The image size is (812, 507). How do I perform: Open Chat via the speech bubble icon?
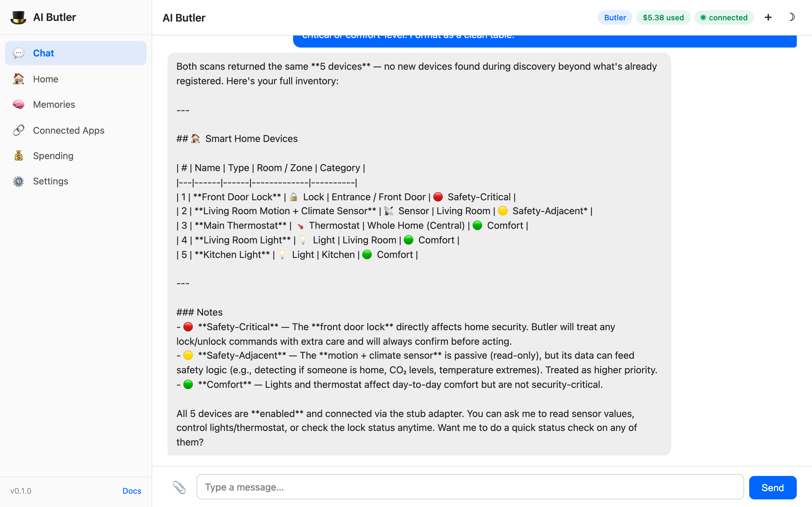coord(18,53)
